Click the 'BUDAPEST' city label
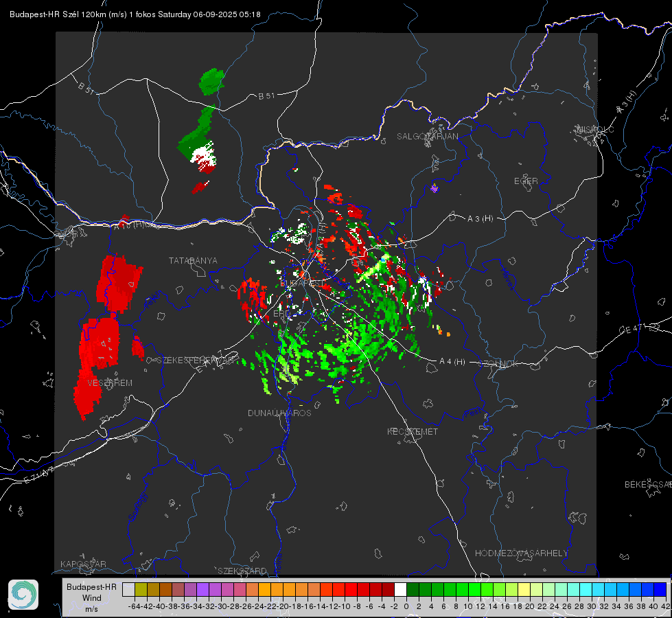Screen dimensions: 672x618 [x=302, y=284]
